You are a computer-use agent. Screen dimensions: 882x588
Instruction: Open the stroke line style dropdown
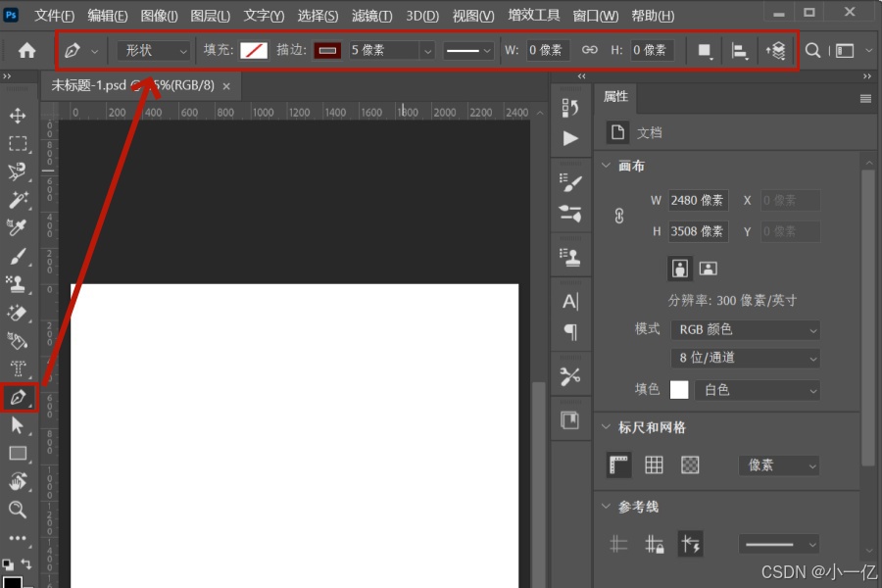click(x=468, y=51)
